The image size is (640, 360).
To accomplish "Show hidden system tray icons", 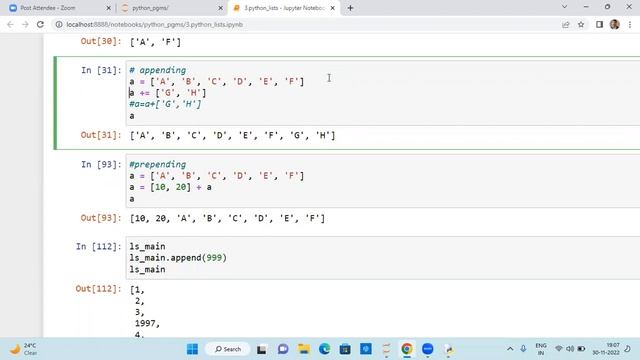I will click(x=510, y=349).
